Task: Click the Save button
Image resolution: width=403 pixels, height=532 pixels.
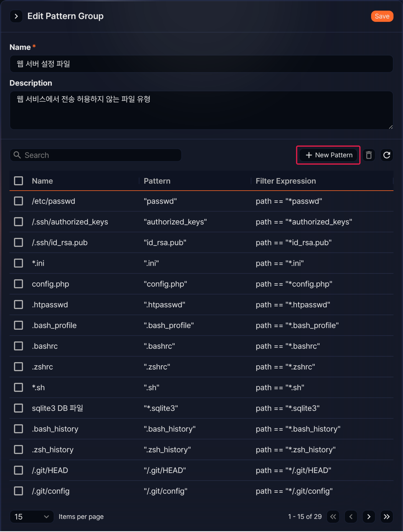Action: 382,16
